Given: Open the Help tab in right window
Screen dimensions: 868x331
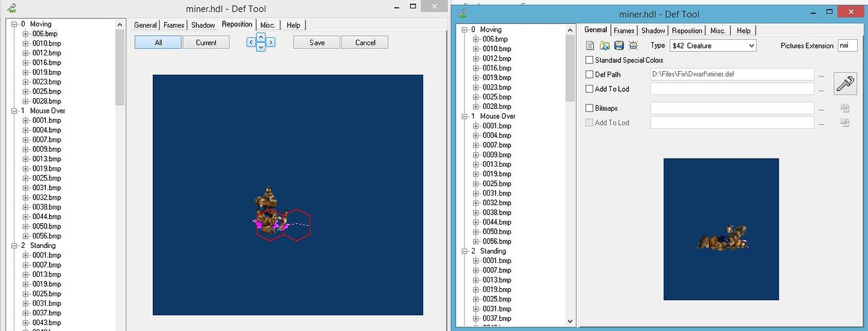Looking at the screenshot, I should (x=743, y=30).
